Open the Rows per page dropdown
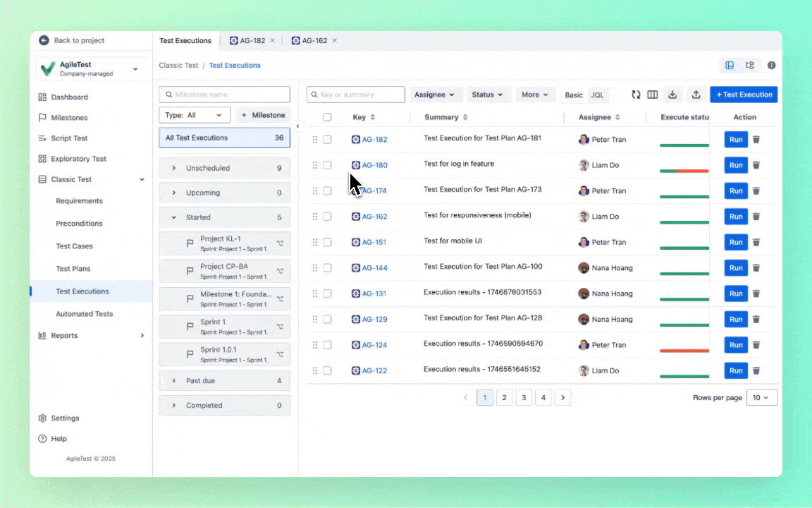Viewport: 812px width, 508px height. (x=761, y=398)
